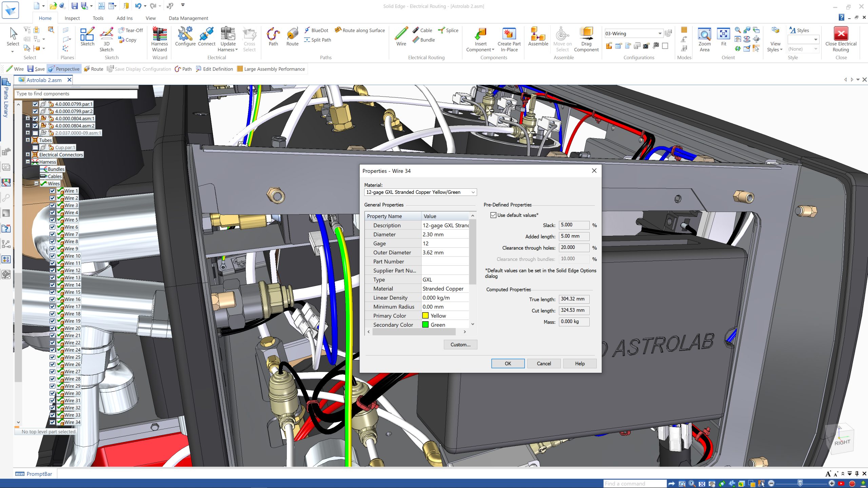The height and width of the screenshot is (488, 868).
Task: Click the Primary Color yellow swatch
Action: click(x=425, y=315)
